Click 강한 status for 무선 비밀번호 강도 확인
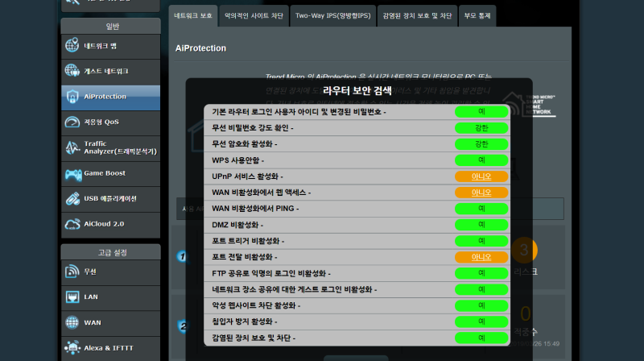The image size is (644, 361). tap(481, 128)
